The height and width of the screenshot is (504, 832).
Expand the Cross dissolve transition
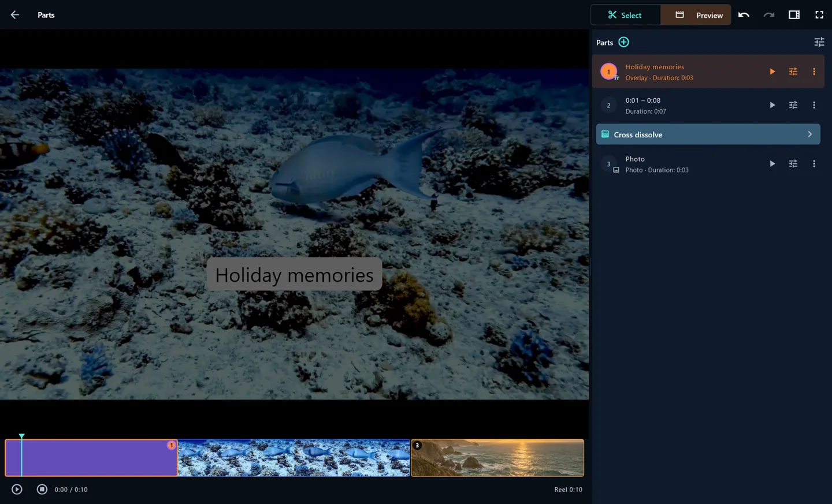click(x=708, y=134)
